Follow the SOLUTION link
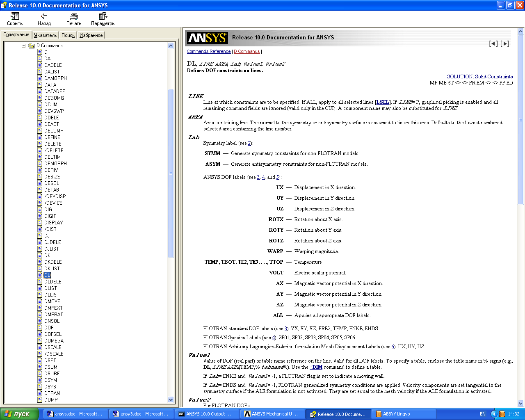Viewport: 525px width, 420px height. [460, 77]
